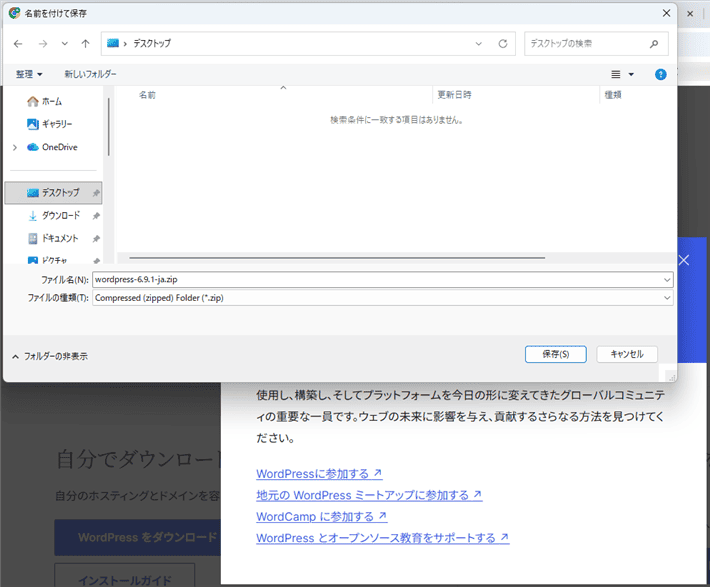Refresh the デスクトップ folder view
Screen dimensions: 710x587
point(503,43)
